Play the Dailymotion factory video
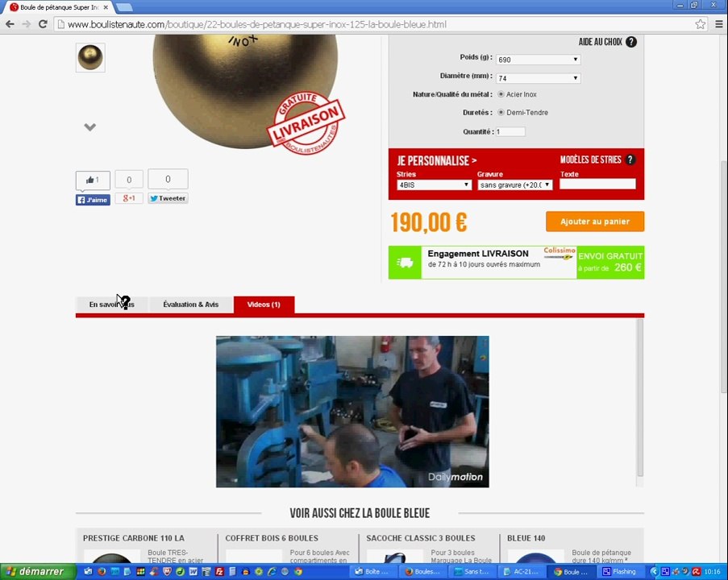 (x=352, y=412)
